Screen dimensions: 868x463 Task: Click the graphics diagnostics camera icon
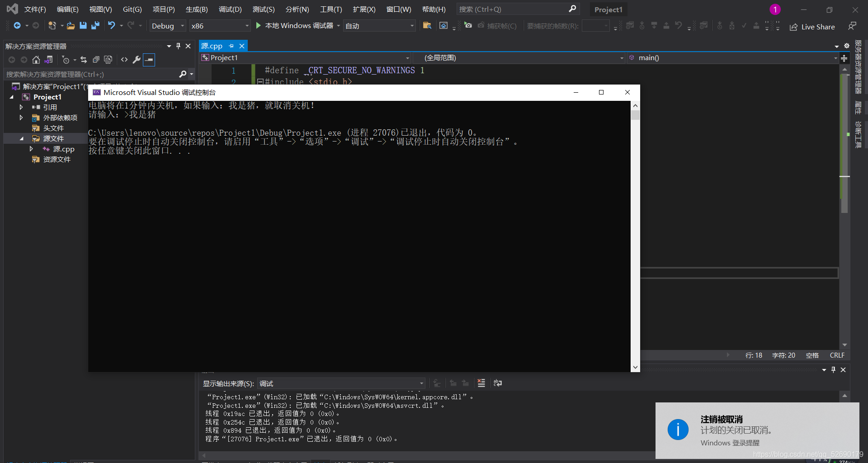pyautogui.click(x=468, y=26)
